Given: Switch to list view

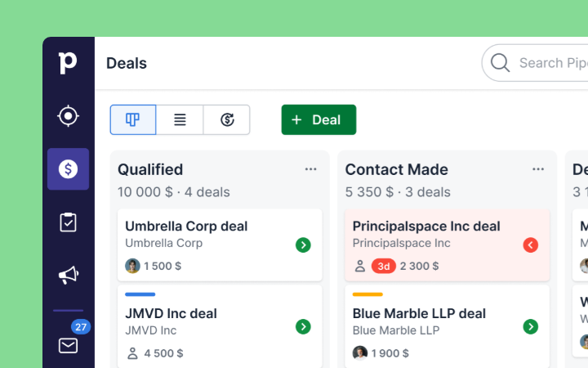Looking at the screenshot, I should coord(180,119).
